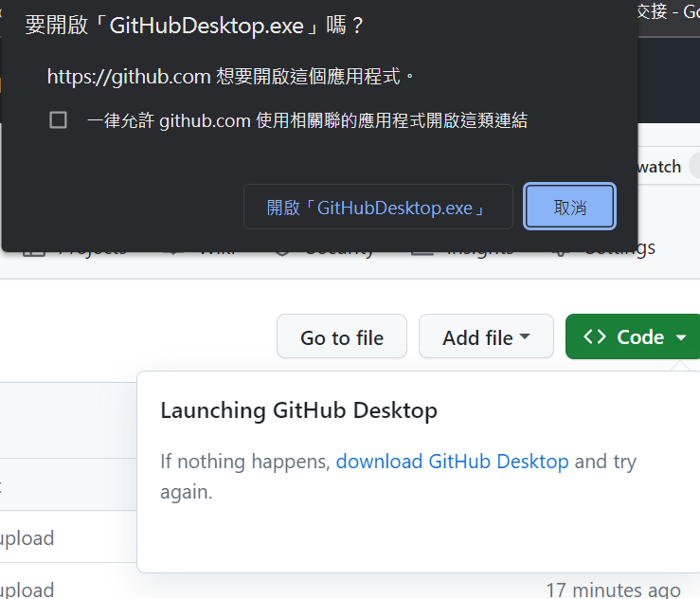
Task: Click the Unwatch button behind dialog
Action: coord(669,167)
